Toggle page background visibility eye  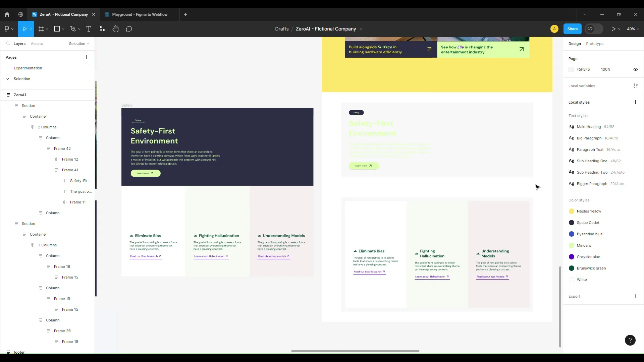pos(635,69)
